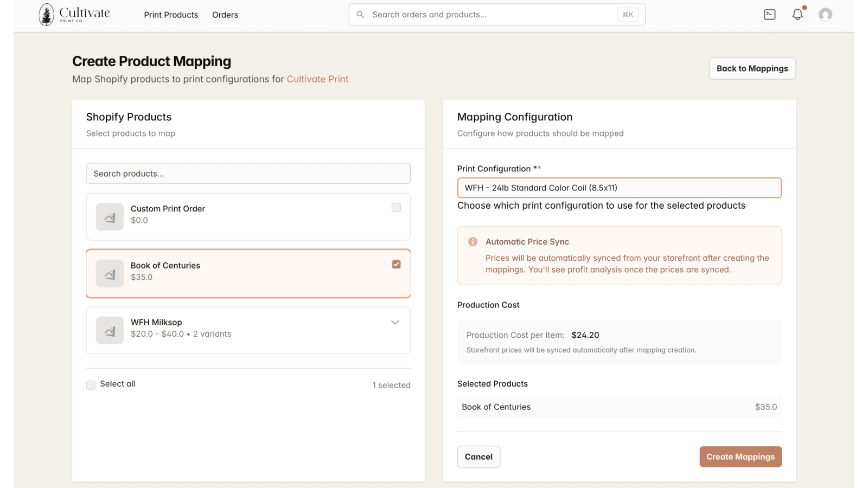Open the terminal console icon in header
Viewport: 868px width, 488px height.
pos(769,15)
